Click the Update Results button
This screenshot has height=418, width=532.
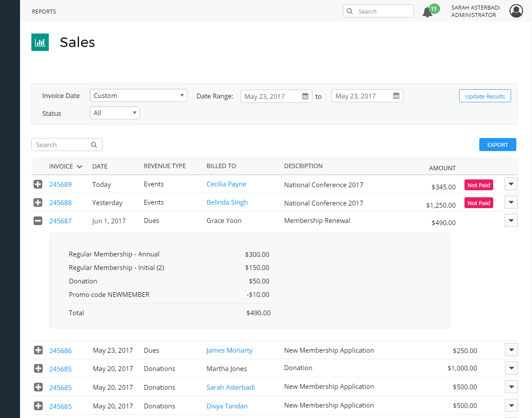coord(485,96)
